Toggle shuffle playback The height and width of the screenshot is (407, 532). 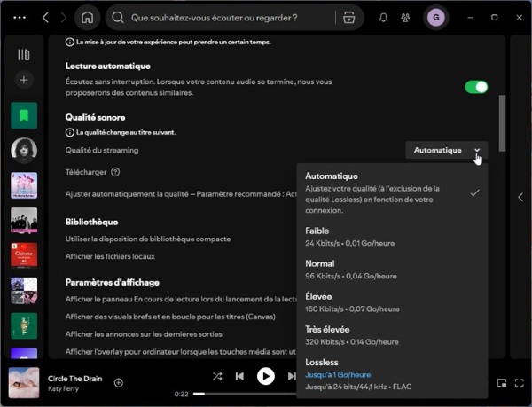tap(217, 376)
